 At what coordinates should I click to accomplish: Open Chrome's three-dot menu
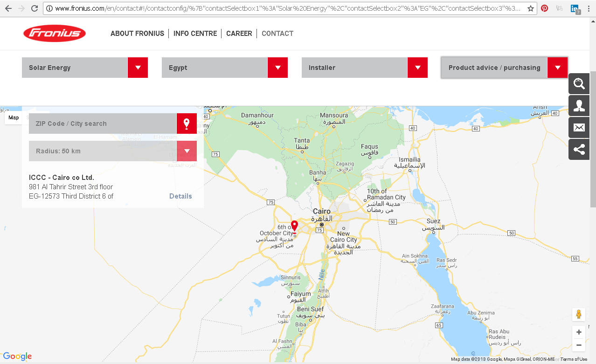(589, 8)
